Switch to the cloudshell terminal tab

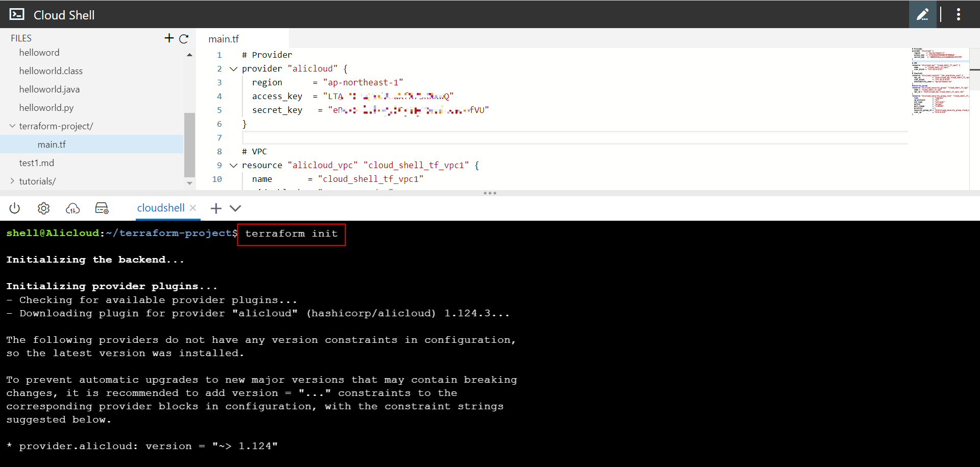pyautogui.click(x=161, y=208)
